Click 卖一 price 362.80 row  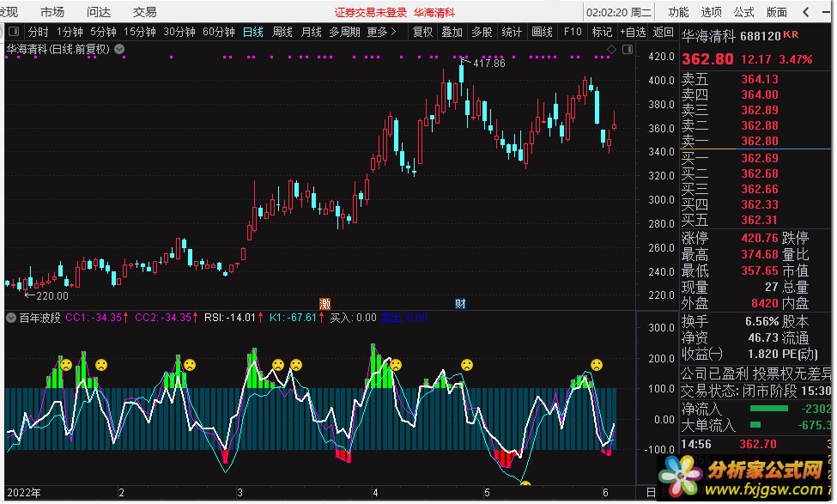(755, 141)
